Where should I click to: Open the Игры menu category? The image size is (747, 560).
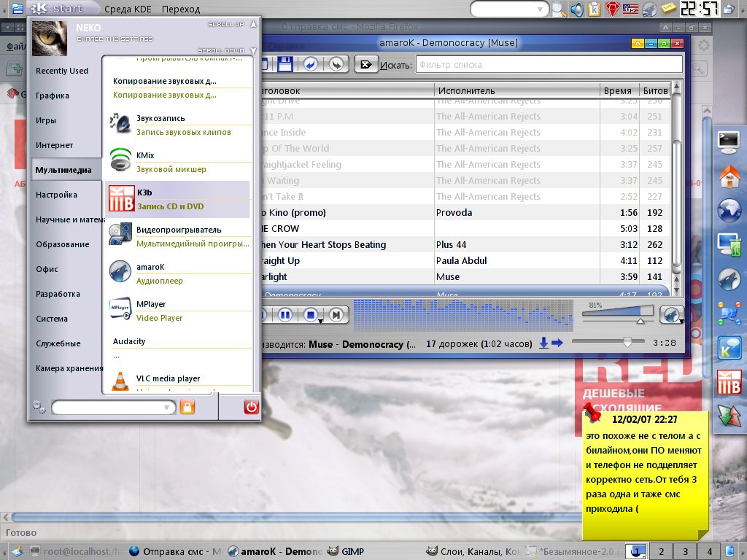coord(46,120)
